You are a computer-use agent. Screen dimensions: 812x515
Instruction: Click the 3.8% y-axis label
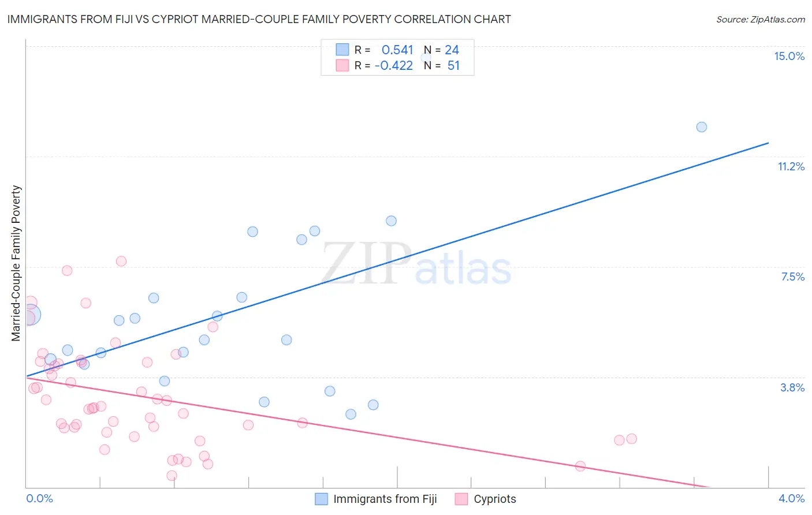click(x=792, y=387)
